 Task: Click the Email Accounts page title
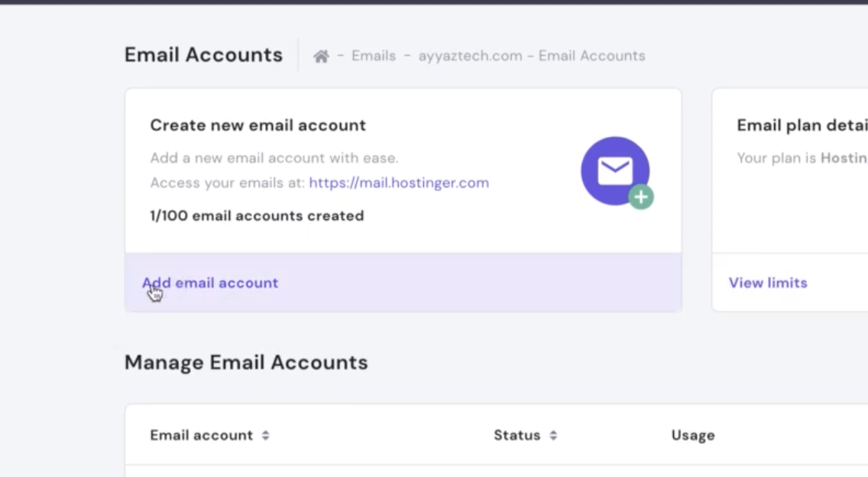203,55
